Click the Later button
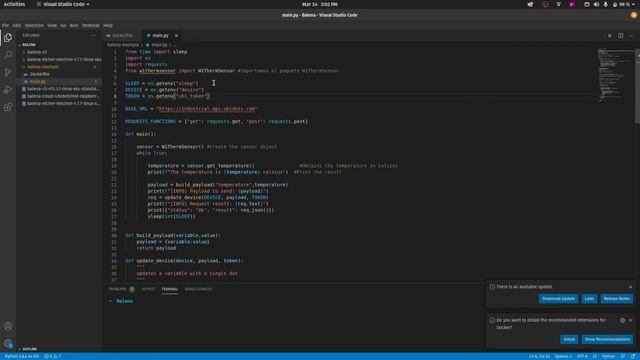The width and height of the screenshot is (640, 360). click(589, 299)
